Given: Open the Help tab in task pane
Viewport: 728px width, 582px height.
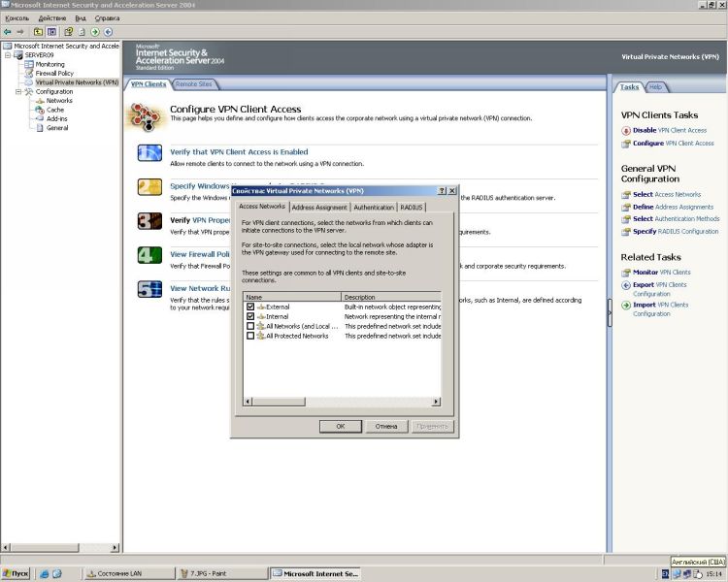Looking at the screenshot, I should 655,86.
